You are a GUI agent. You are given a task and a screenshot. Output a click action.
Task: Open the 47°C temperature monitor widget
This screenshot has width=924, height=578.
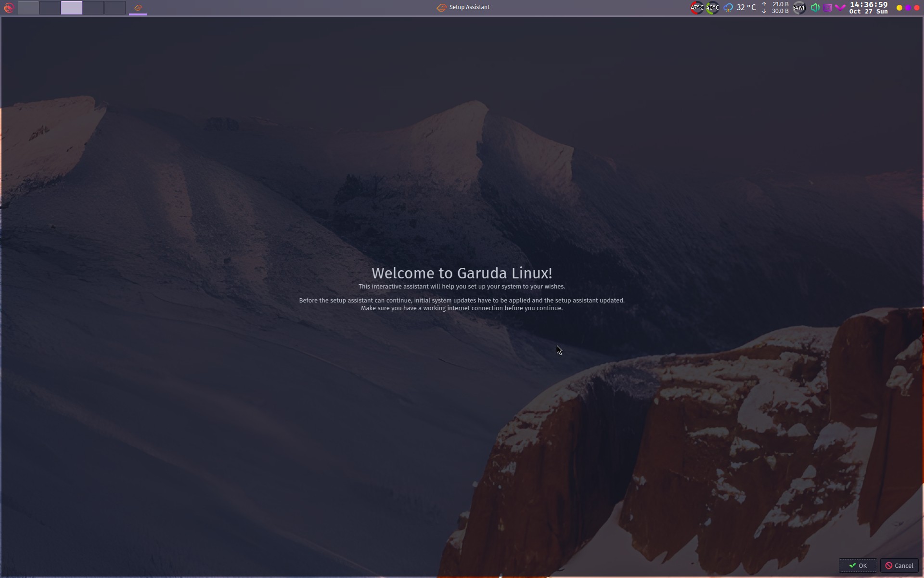click(x=697, y=8)
